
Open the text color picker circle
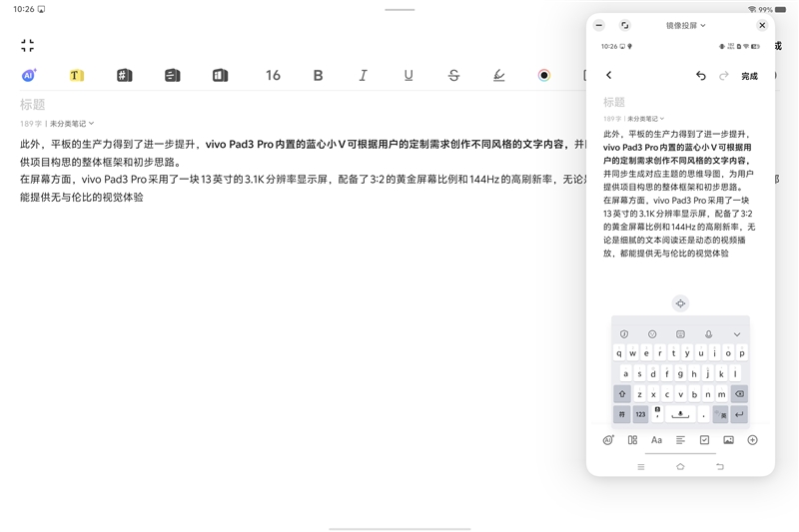(x=543, y=75)
